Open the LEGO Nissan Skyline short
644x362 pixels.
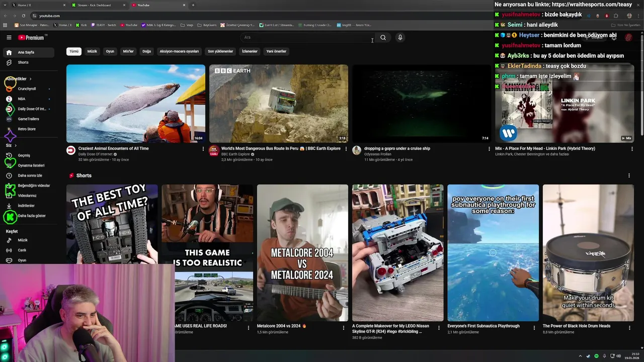pyautogui.click(x=398, y=253)
